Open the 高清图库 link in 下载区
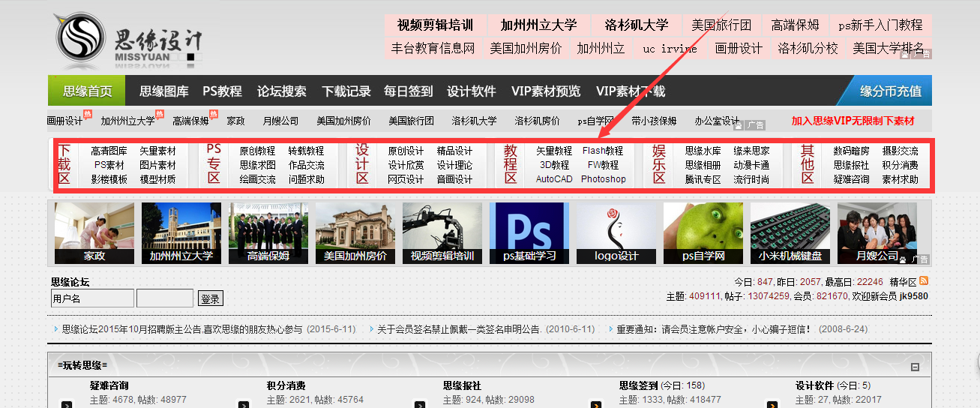Image resolution: width=980 pixels, height=408 pixels. click(x=109, y=151)
